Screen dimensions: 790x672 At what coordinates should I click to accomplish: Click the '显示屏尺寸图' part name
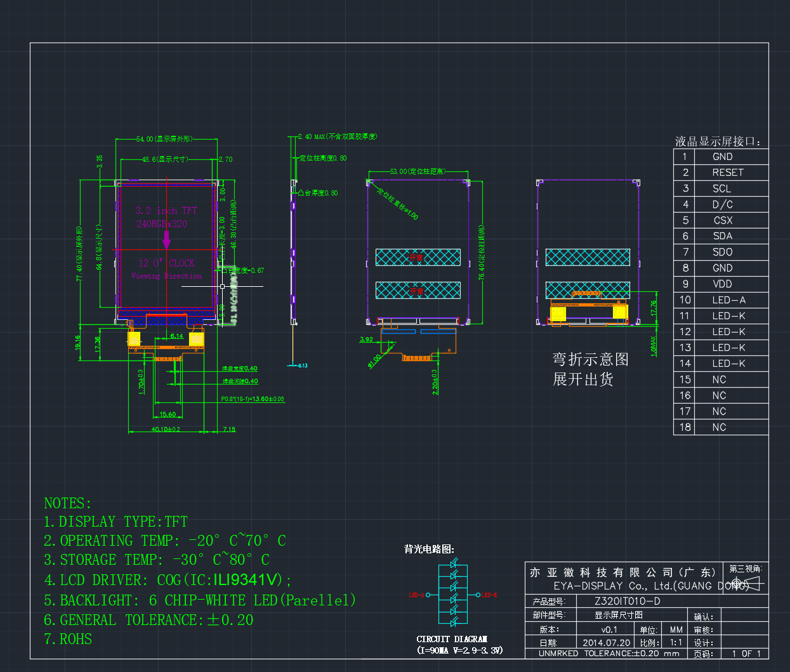[618, 615]
